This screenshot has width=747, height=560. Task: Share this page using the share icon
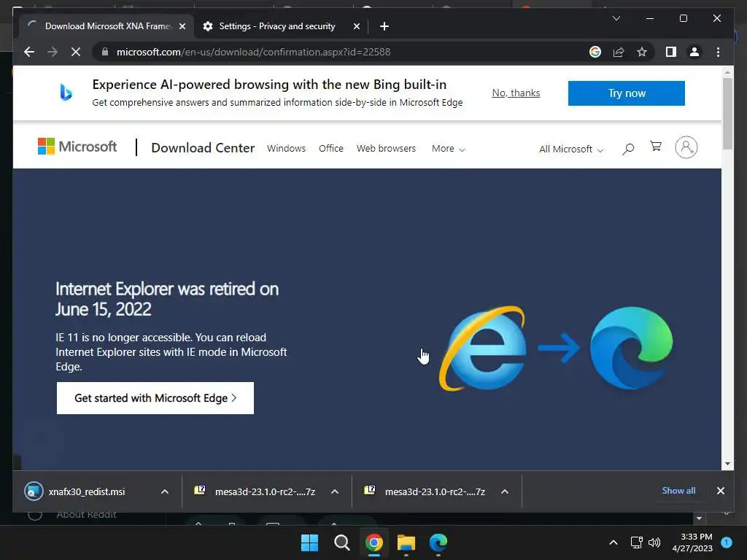point(619,52)
